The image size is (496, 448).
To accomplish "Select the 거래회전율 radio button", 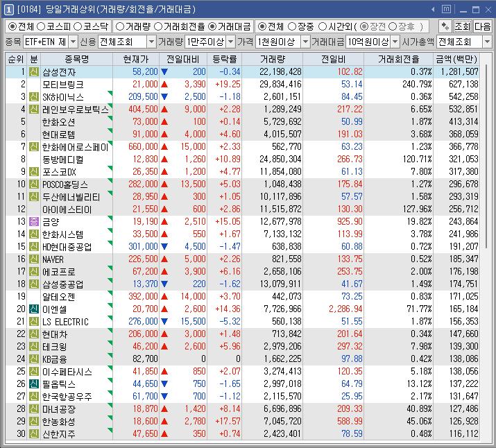I will (158, 26).
